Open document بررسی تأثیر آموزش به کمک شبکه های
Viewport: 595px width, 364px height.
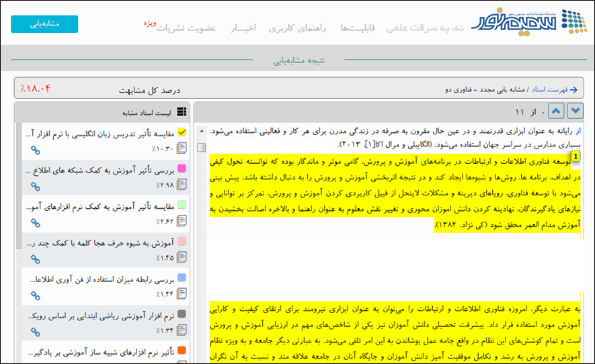coord(100,170)
